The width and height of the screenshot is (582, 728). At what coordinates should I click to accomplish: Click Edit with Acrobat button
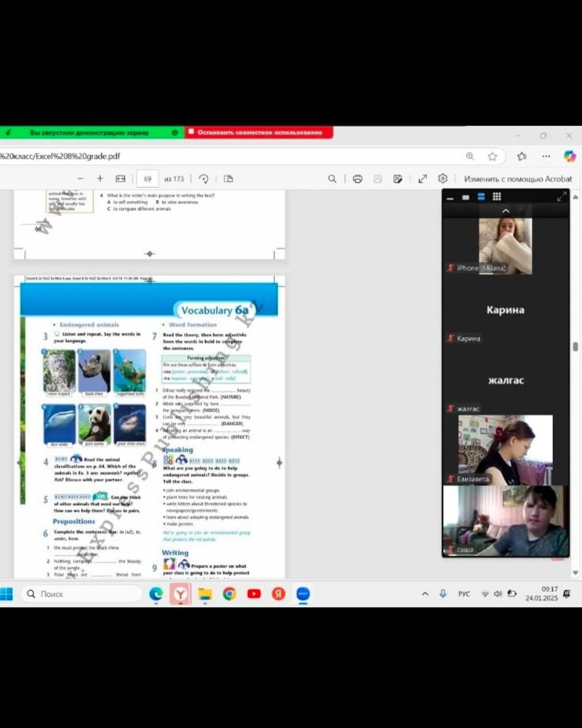pyautogui.click(x=518, y=179)
